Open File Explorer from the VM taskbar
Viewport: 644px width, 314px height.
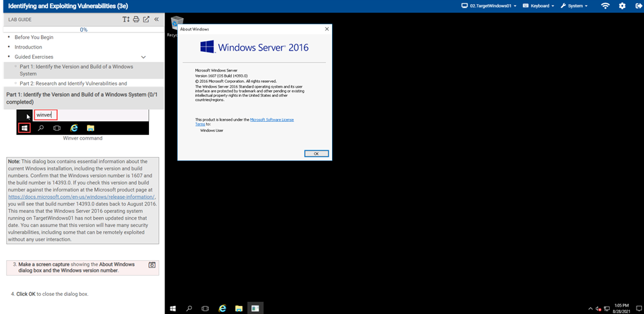(238, 308)
